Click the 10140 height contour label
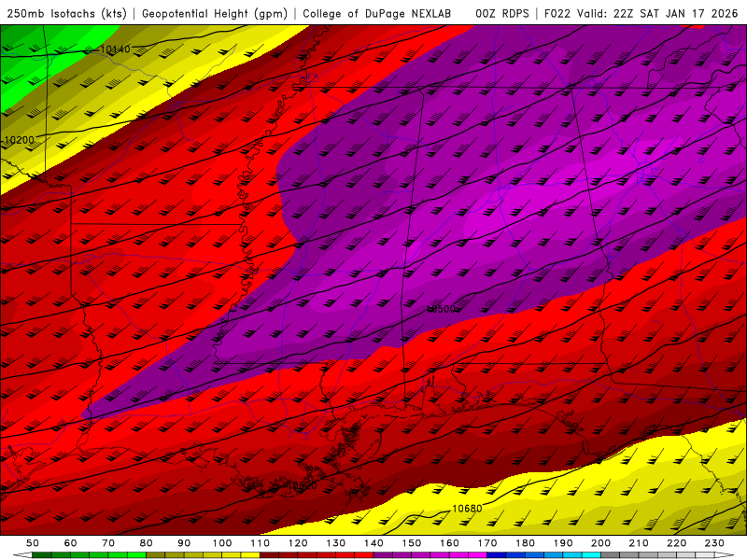The height and width of the screenshot is (560, 747). click(115, 49)
